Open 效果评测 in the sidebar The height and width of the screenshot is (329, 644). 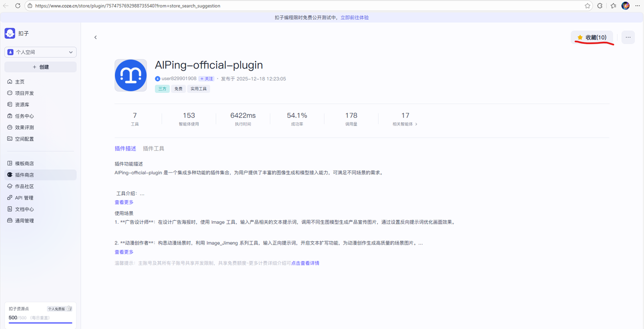pyautogui.click(x=40, y=127)
